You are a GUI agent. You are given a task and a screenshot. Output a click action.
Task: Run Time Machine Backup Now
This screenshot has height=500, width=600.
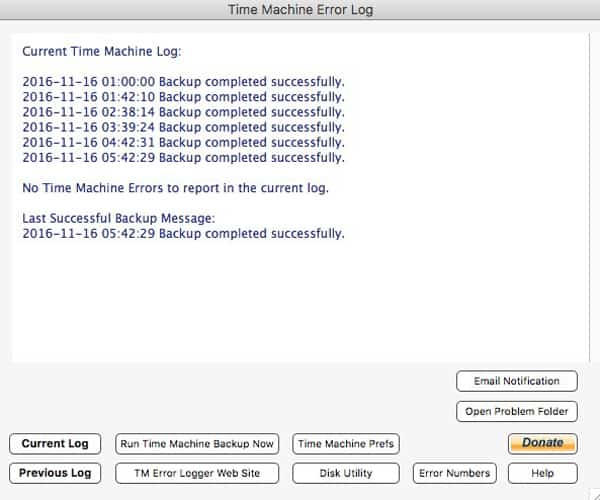(x=197, y=444)
